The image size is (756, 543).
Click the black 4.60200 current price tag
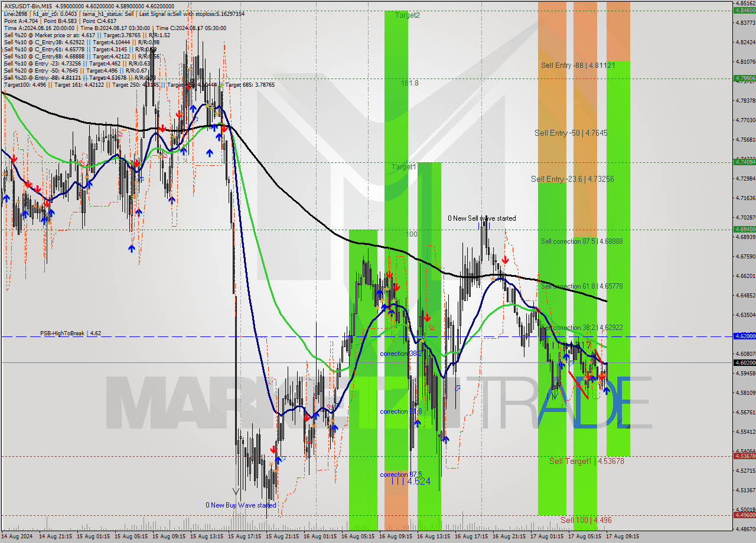point(744,362)
